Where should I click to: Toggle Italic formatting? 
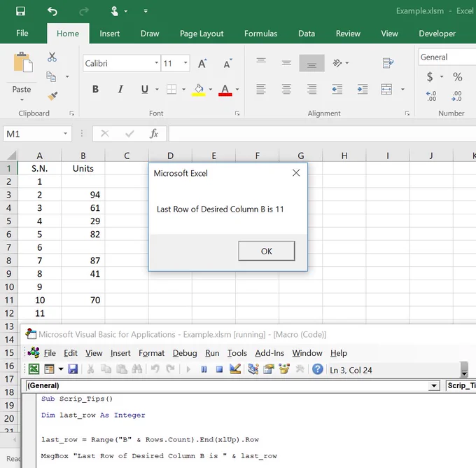(120, 89)
